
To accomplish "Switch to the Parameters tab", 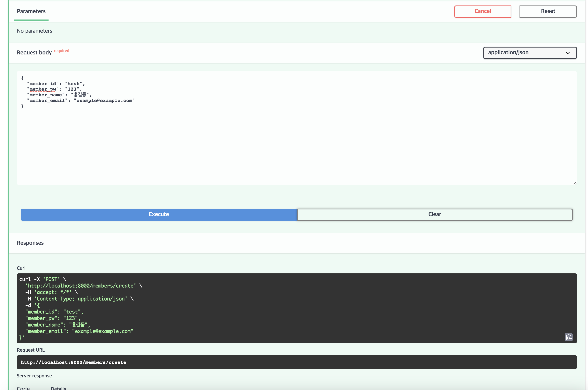I will pyautogui.click(x=31, y=11).
